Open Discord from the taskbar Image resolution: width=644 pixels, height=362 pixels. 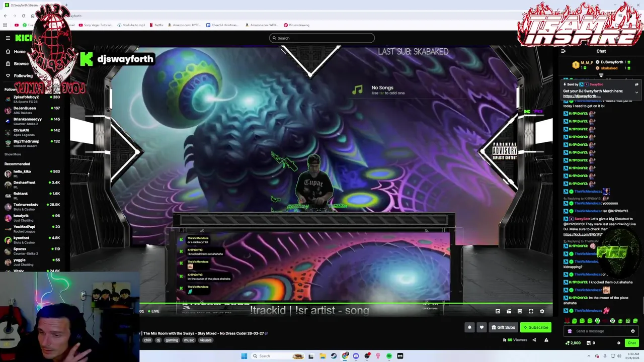click(356, 356)
